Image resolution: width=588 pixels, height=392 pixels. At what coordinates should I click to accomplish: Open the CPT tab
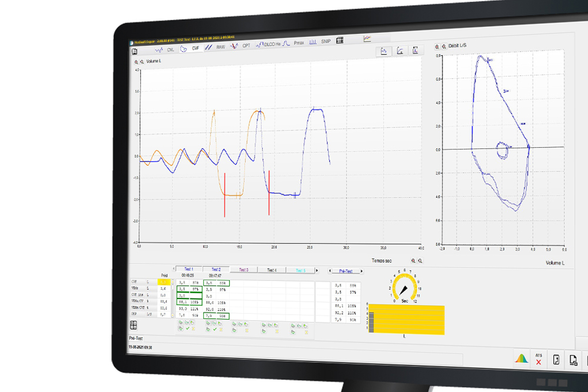246,46
